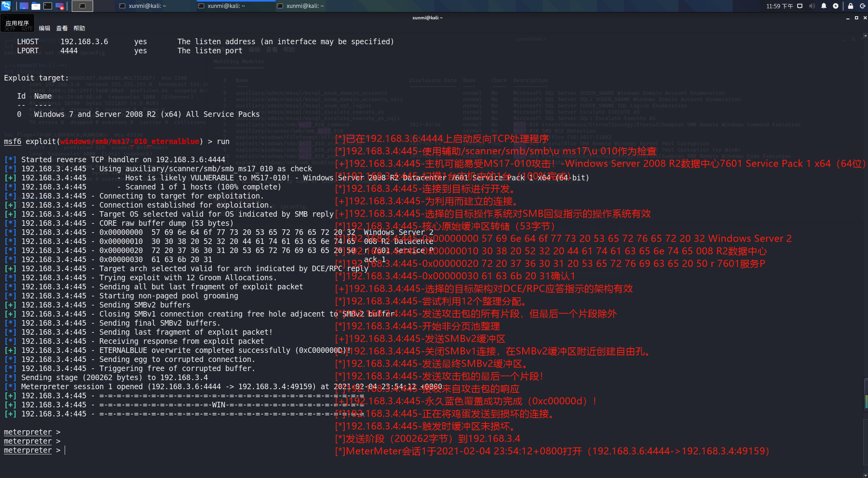Open the 查看 menu
This screenshot has height=478, width=868.
click(62, 28)
